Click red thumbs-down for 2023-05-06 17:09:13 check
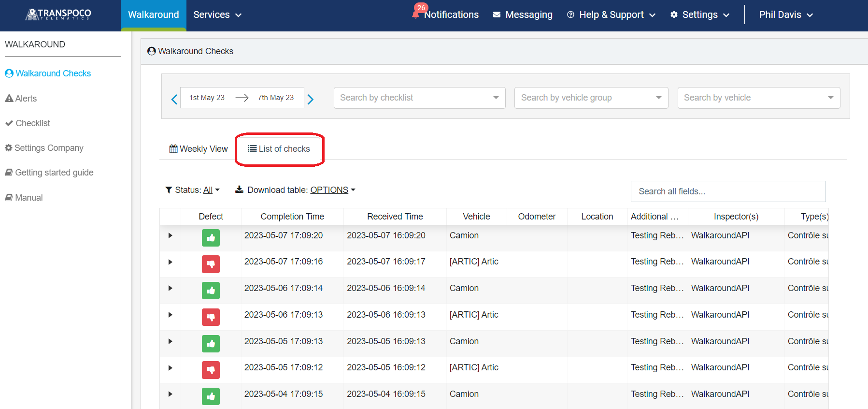 click(x=211, y=317)
